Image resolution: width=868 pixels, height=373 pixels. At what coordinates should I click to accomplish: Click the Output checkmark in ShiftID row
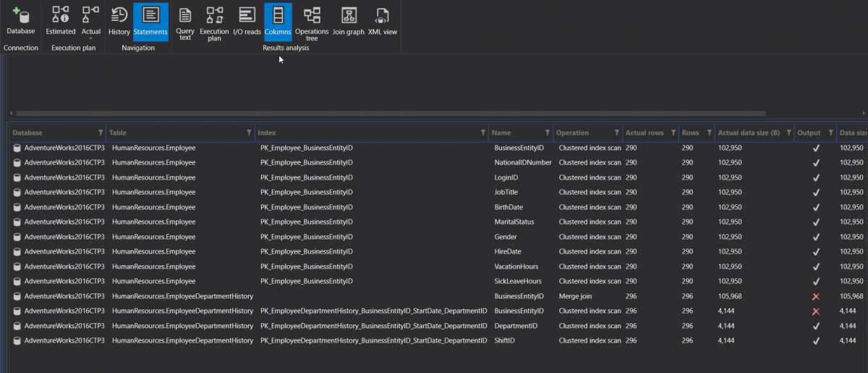(816, 340)
